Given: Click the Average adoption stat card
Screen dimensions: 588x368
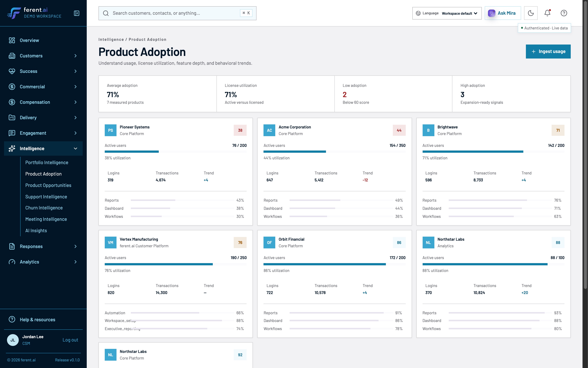Looking at the screenshot, I should (158, 94).
